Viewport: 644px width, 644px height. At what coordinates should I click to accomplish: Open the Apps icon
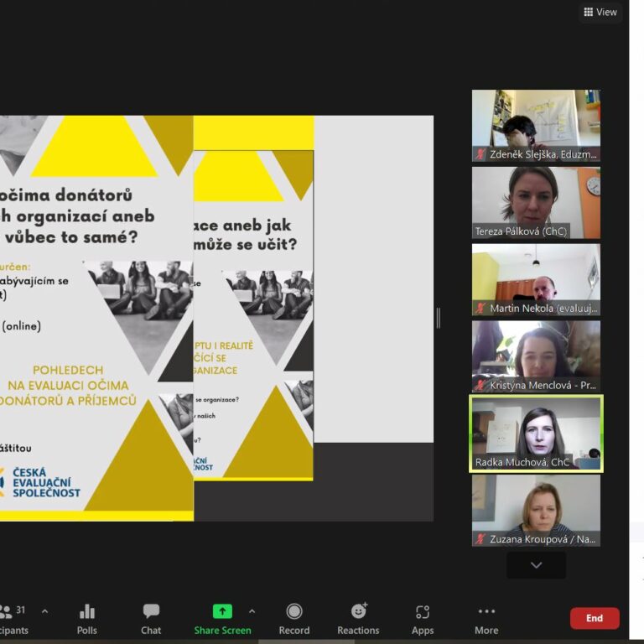(423, 612)
